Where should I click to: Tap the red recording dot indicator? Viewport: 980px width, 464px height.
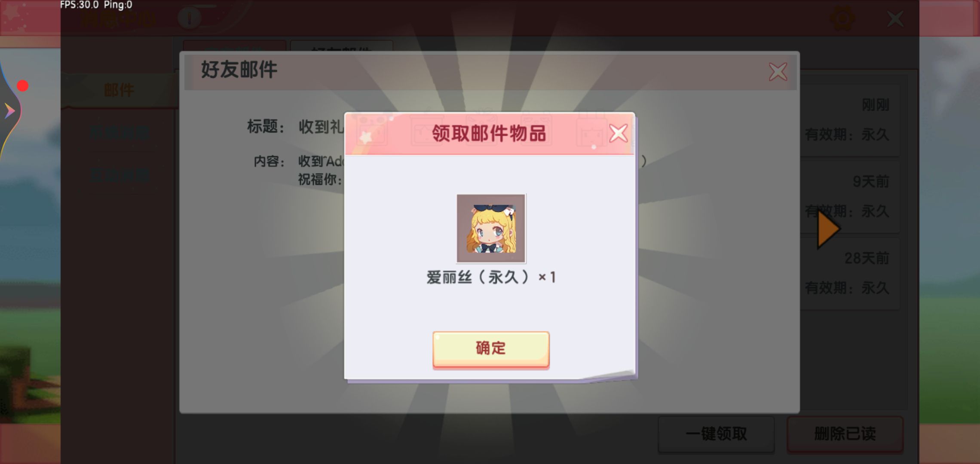pyautogui.click(x=22, y=86)
